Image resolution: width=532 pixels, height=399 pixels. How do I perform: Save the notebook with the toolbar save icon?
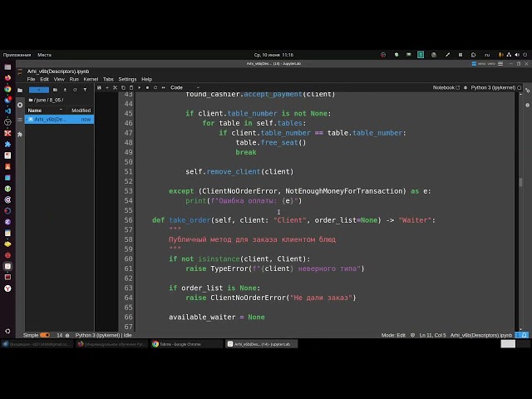tap(99, 87)
